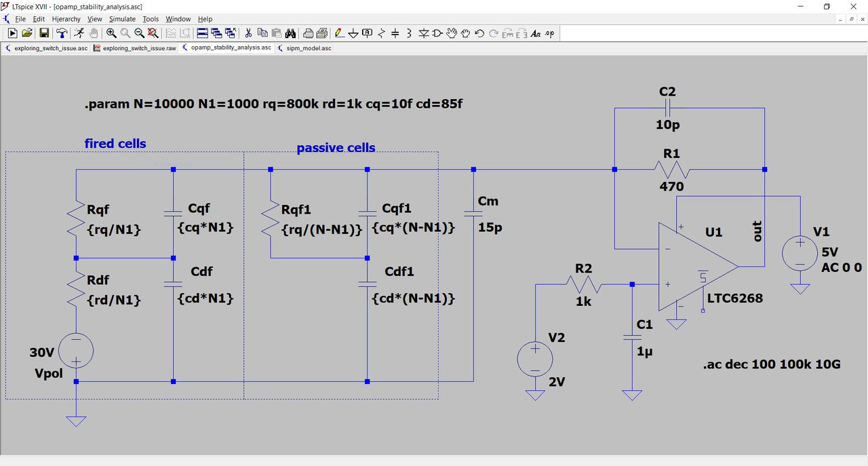868x466 pixels.
Task: Open the Window menu
Action: [178, 19]
